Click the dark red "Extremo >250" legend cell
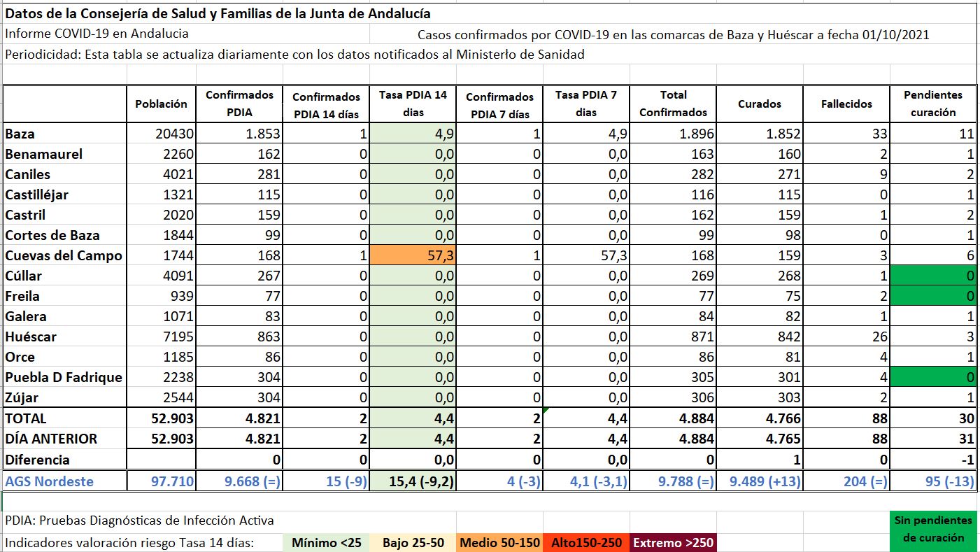Screen dimensions: 980x552 pyautogui.click(x=673, y=543)
